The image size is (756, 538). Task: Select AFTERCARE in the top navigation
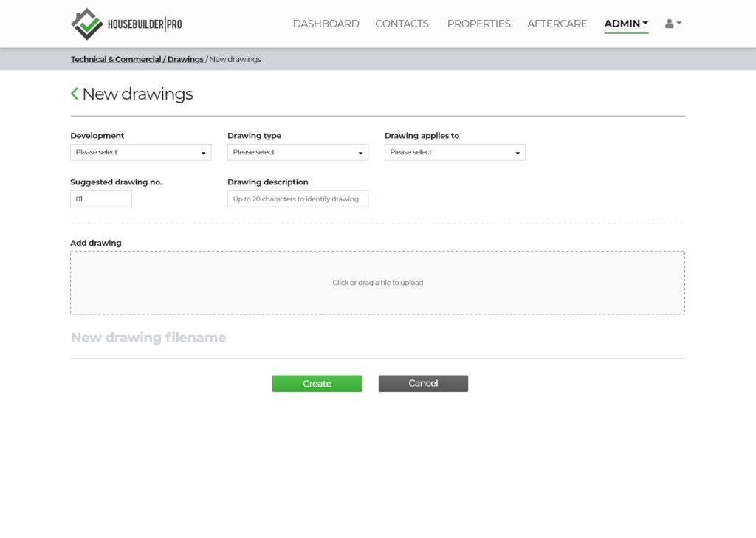click(557, 24)
